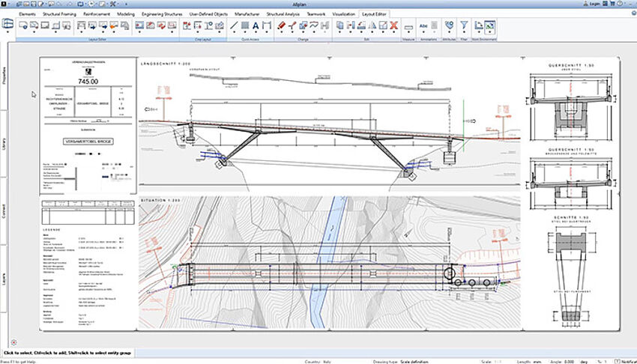Toggle the highlighted Work Environment layout button
The image size is (637, 364).
click(489, 25)
